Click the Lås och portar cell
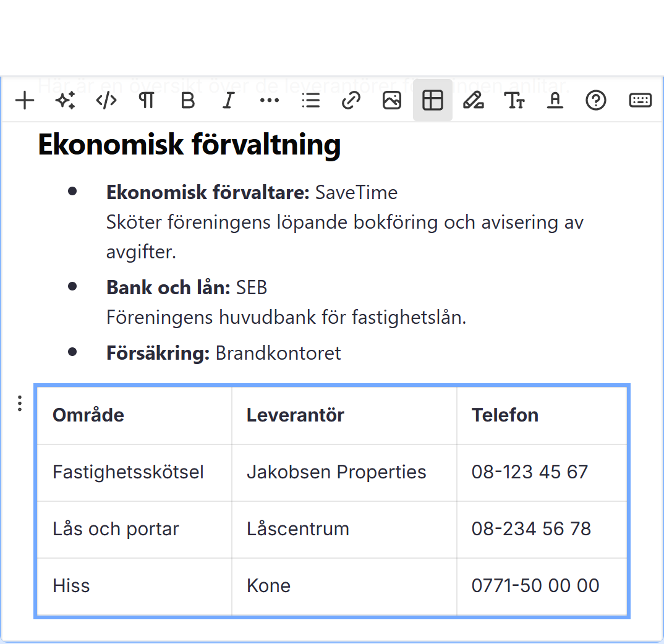This screenshot has height=644, width=664. (135, 529)
